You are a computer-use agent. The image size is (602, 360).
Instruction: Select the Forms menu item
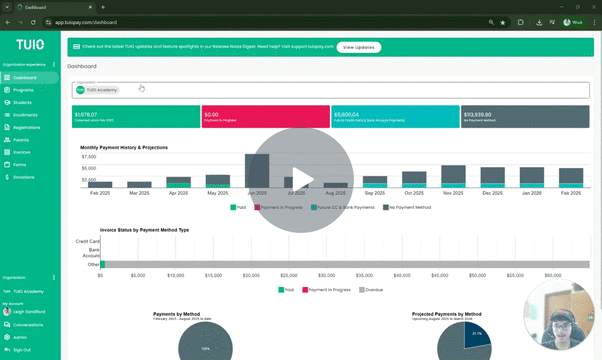pos(20,165)
